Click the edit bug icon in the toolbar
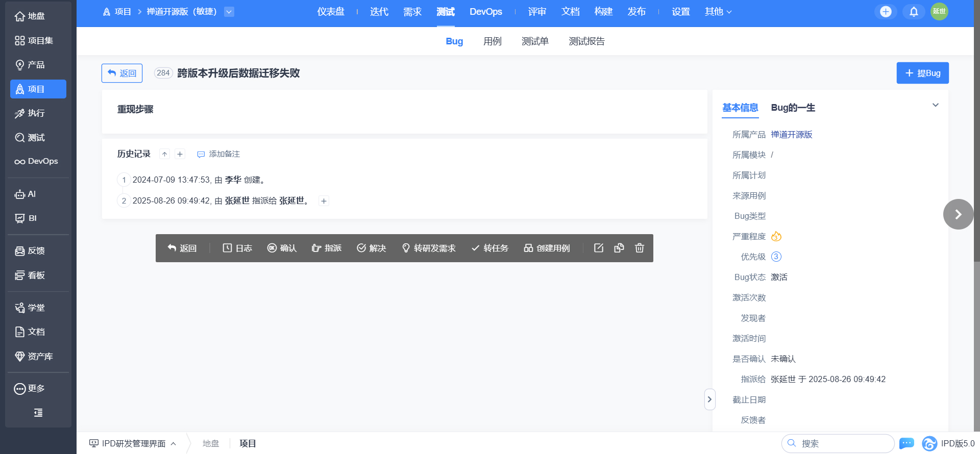This screenshot has width=980, height=454. tap(599, 248)
